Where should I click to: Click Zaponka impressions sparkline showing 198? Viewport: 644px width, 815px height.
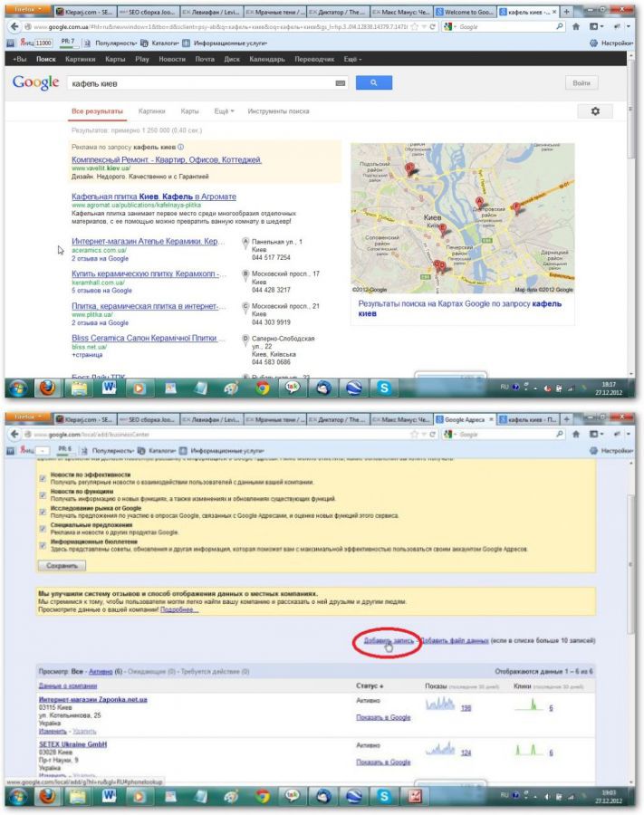pyautogui.click(x=440, y=705)
